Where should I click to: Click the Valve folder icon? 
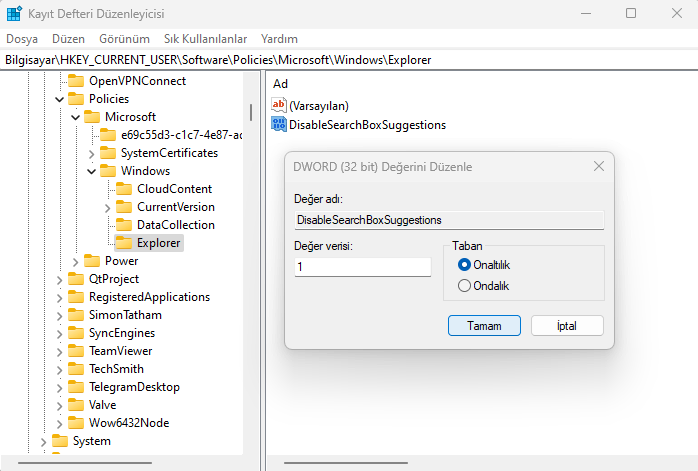point(76,405)
